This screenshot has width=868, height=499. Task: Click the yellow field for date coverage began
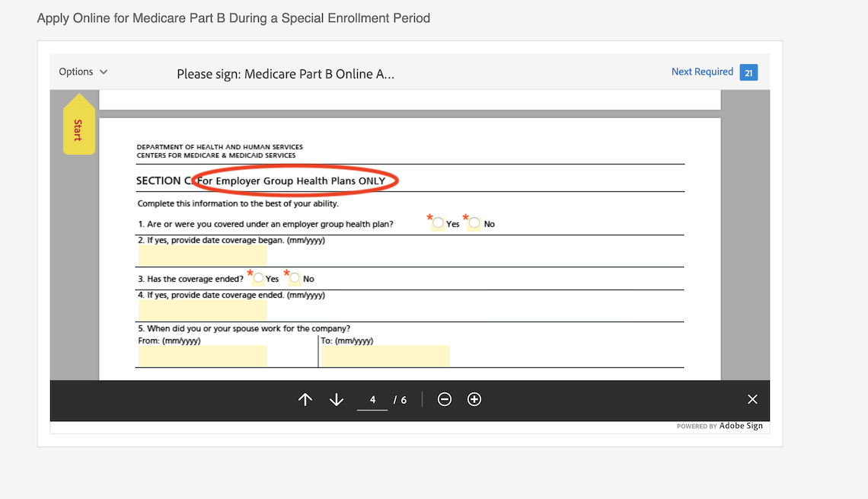point(201,257)
